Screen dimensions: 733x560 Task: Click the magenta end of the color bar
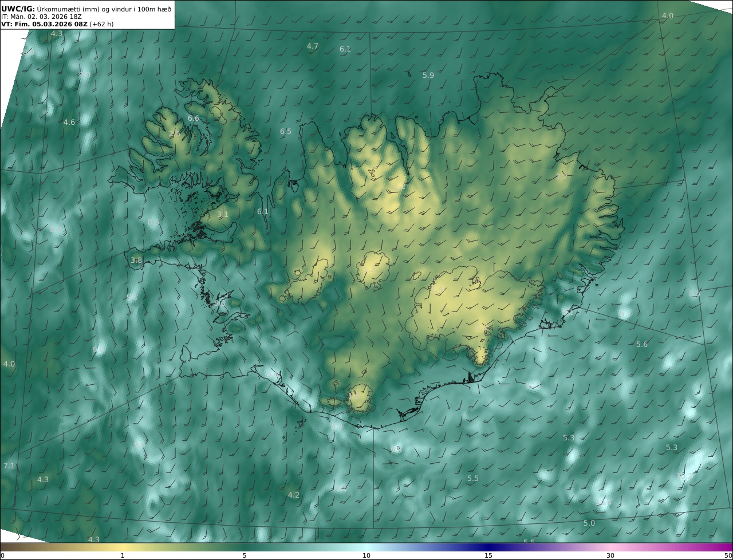[x=726, y=547]
